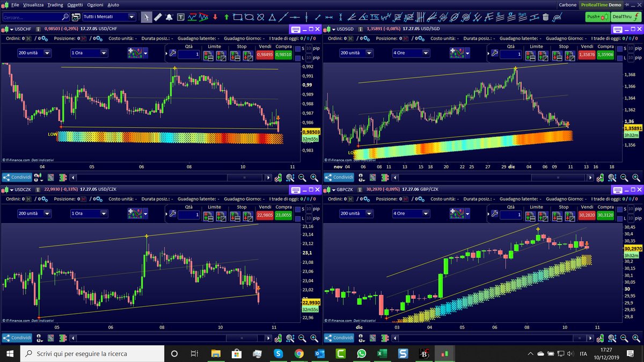Screen dimensions: 644x362
Task: Click the Vendi 0,98495 button on USDCHF
Action: [265, 54]
